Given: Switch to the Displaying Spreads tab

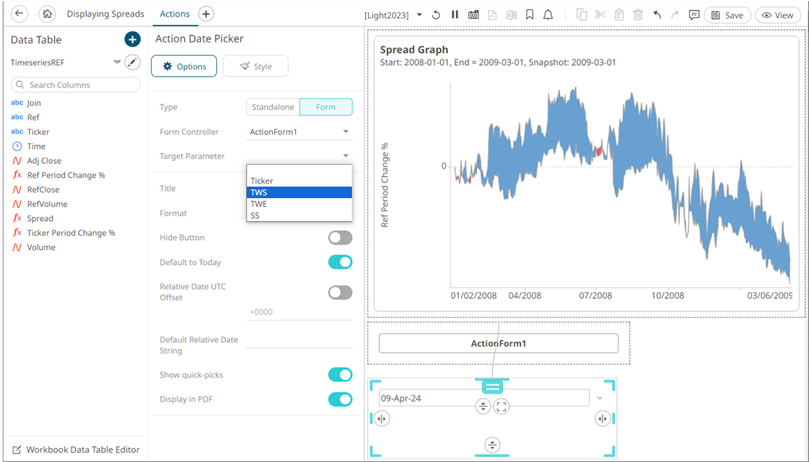Looking at the screenshot, I should [103, 14].
